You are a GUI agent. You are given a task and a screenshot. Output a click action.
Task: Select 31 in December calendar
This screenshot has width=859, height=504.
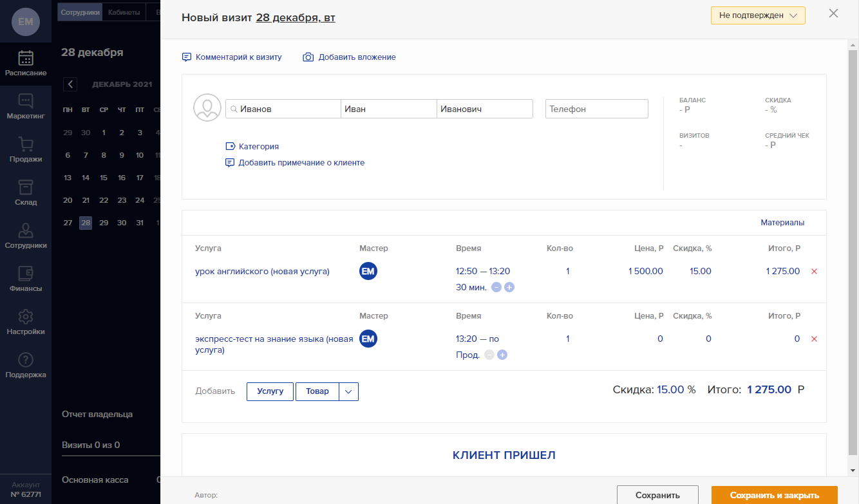pyautogui.click(x=140, y=223)
